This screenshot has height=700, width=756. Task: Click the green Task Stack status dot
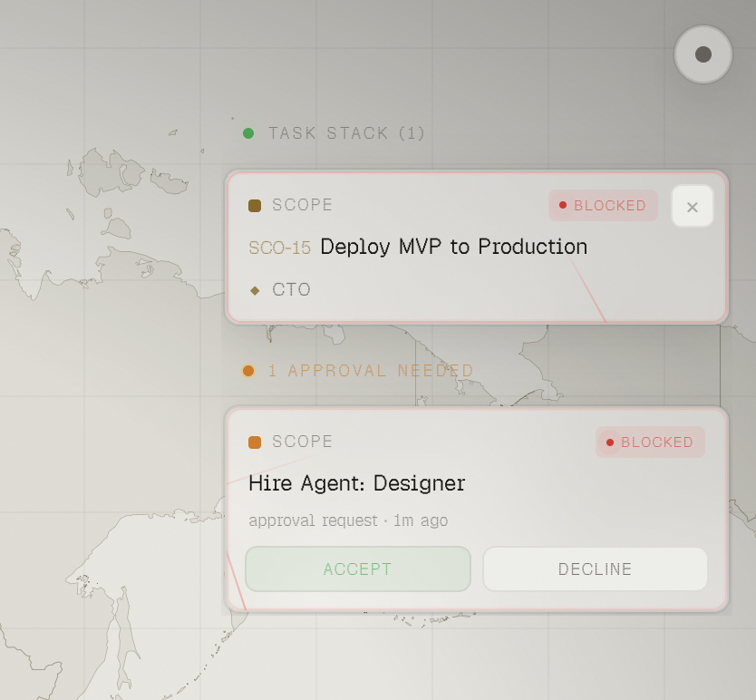click(x=248, y=133)
